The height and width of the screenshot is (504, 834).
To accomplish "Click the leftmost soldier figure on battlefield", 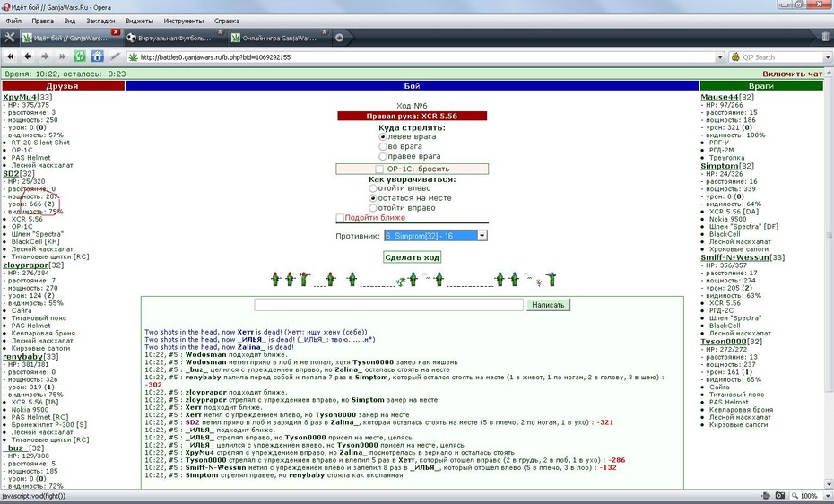I will (275, 279).
